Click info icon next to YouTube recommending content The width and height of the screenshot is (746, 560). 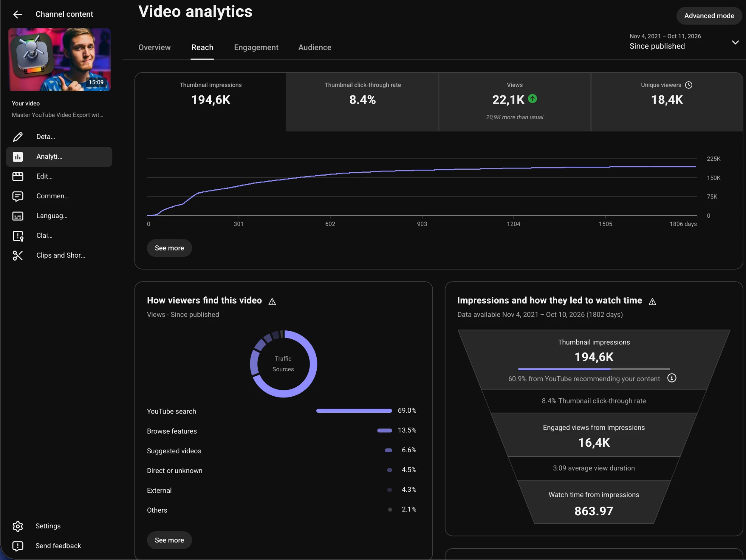point(672,378)
